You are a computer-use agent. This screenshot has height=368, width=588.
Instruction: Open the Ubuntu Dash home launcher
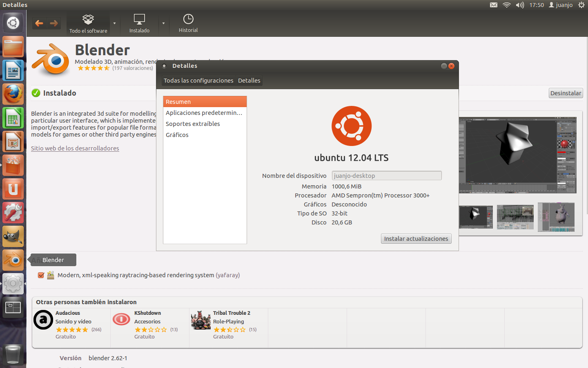[13, 23]
